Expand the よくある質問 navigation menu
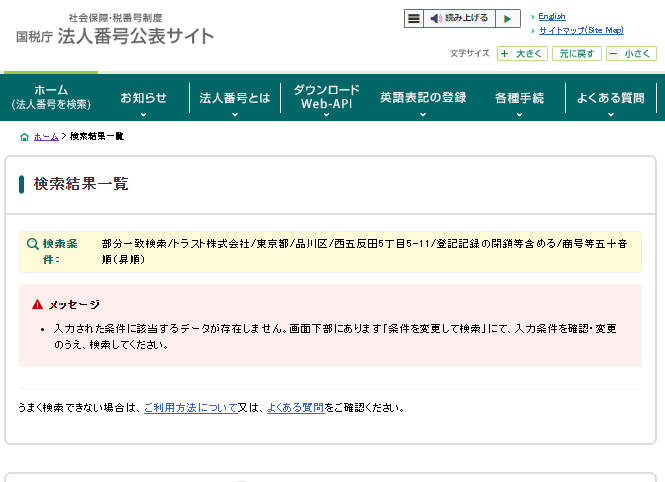The height and width of the screenshot is (482, 665). [611, 98]
